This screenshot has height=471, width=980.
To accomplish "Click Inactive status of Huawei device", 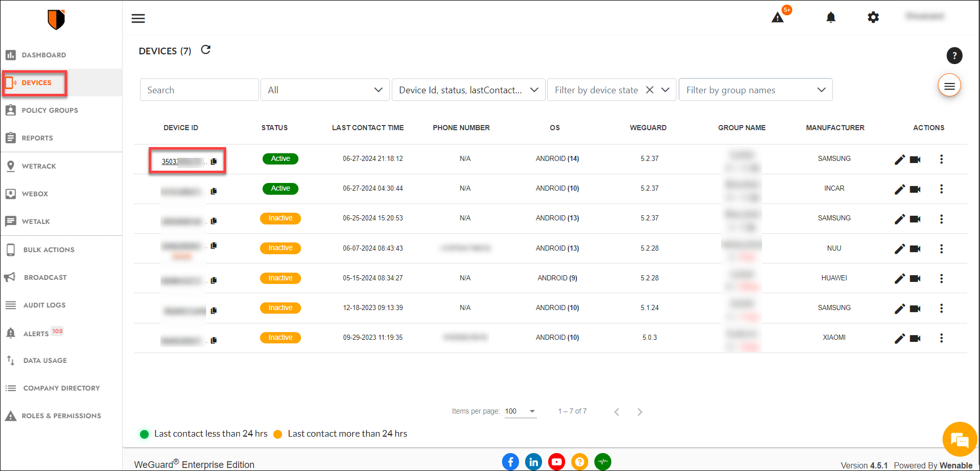I will click(x=281, y=278).
